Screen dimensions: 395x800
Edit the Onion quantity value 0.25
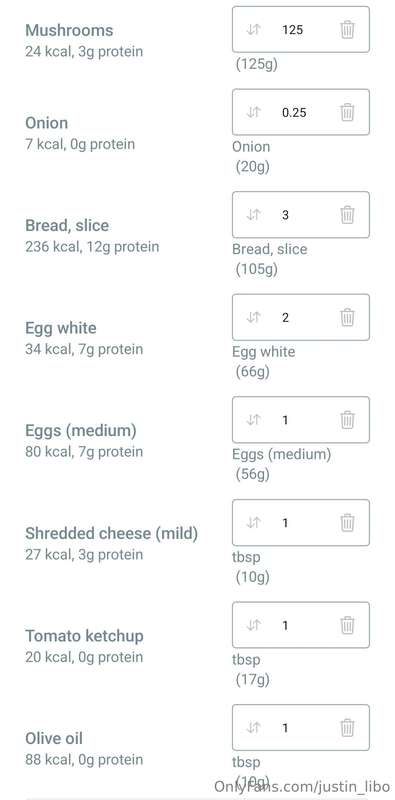[294, 112]
